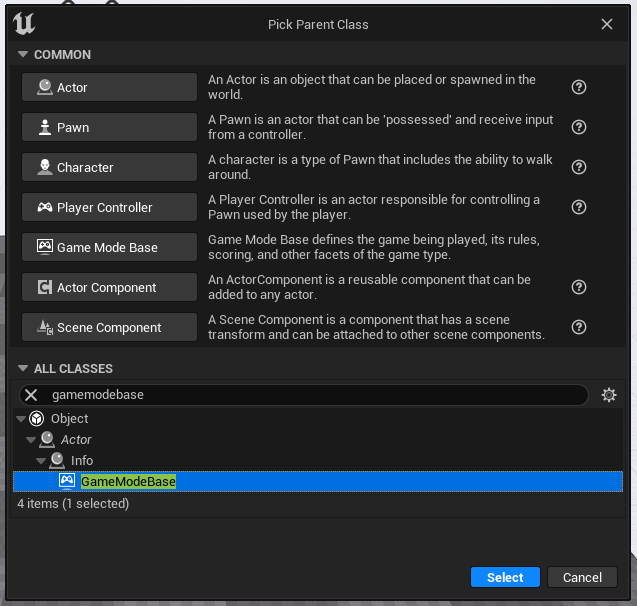The height and width of the screenshot is (606, 637).
Task: Click the Scene Component help icon
Action: pyautogui.click(x=578, y=328)
